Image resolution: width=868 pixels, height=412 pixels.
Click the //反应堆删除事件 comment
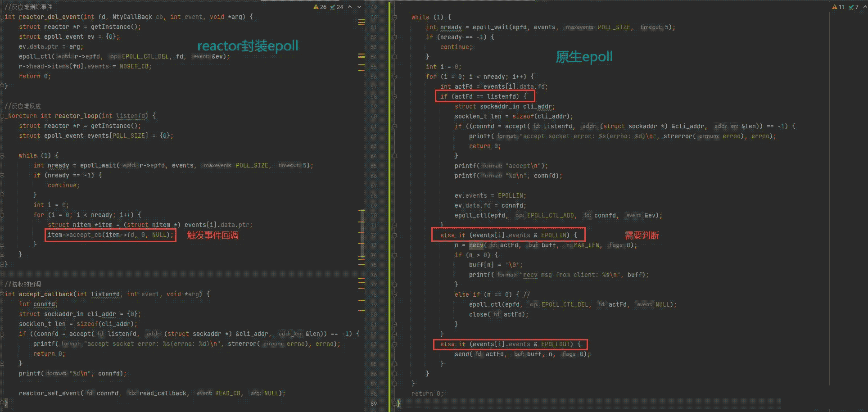coord(28,7)
